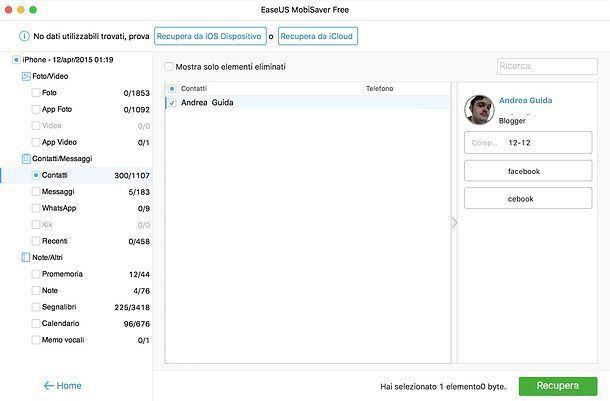Open the WhatsApp category in sidebar
The width and height of the screenshot is (610, 401).
(x=59, y=208)
